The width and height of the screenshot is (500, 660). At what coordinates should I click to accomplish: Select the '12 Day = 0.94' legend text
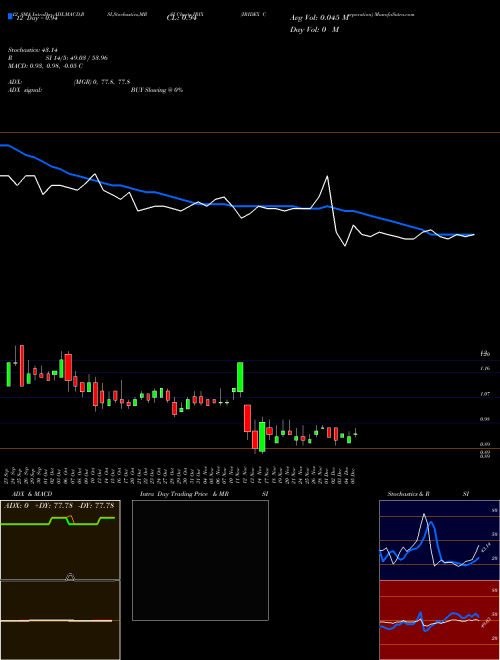coord(36,18)
